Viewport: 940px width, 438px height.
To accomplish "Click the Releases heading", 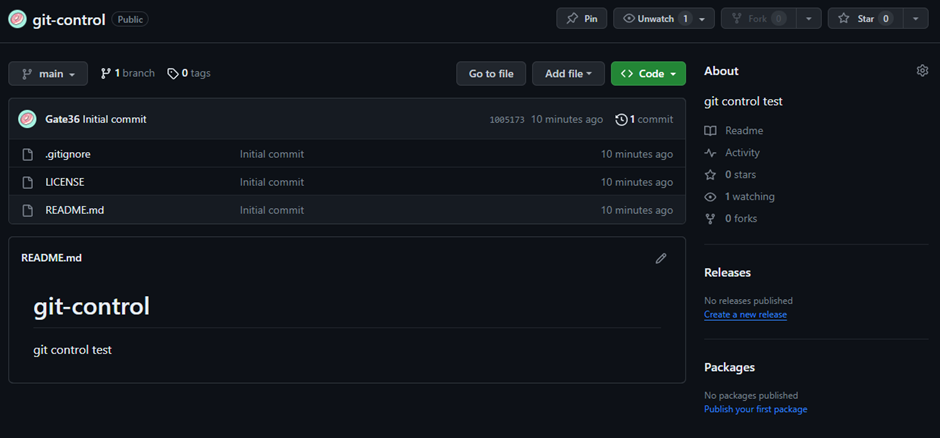I will click(x=727, y=273).
